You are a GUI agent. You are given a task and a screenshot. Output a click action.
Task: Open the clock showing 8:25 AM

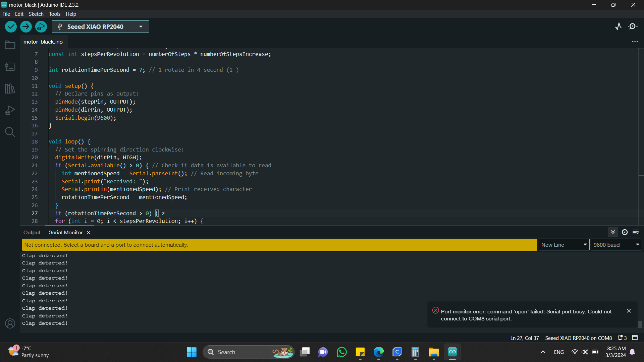click(x=616, y=352)
